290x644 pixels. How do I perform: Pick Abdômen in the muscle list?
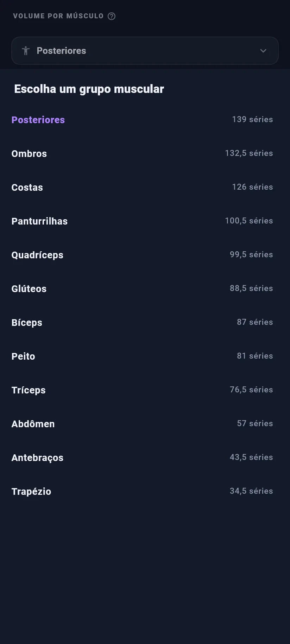pyautogui.click(x=142, y=424)
